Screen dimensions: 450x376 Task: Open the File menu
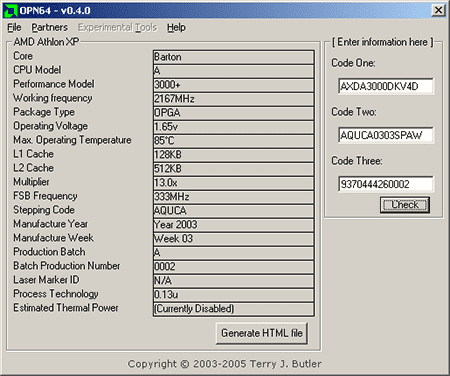(14, 27)
